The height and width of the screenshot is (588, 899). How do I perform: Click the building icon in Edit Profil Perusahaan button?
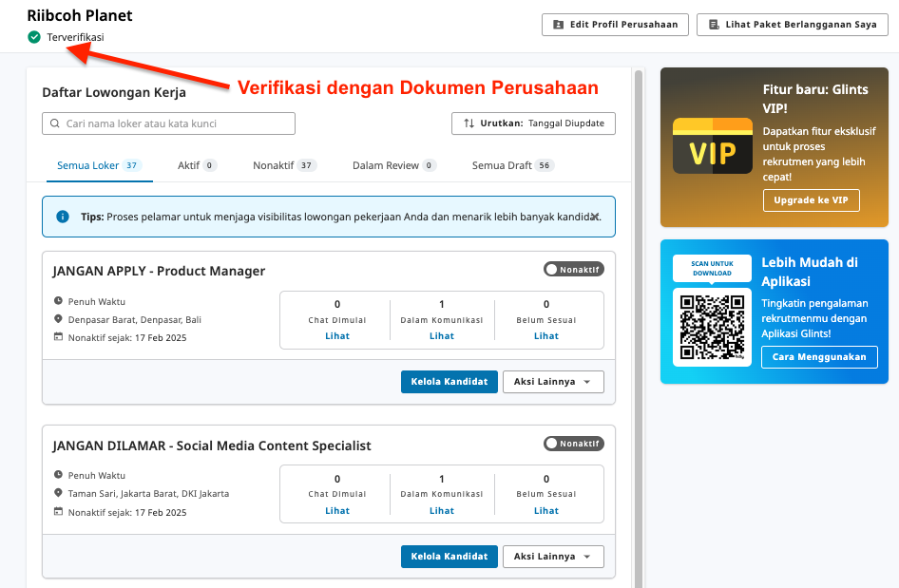click(558, 25)
